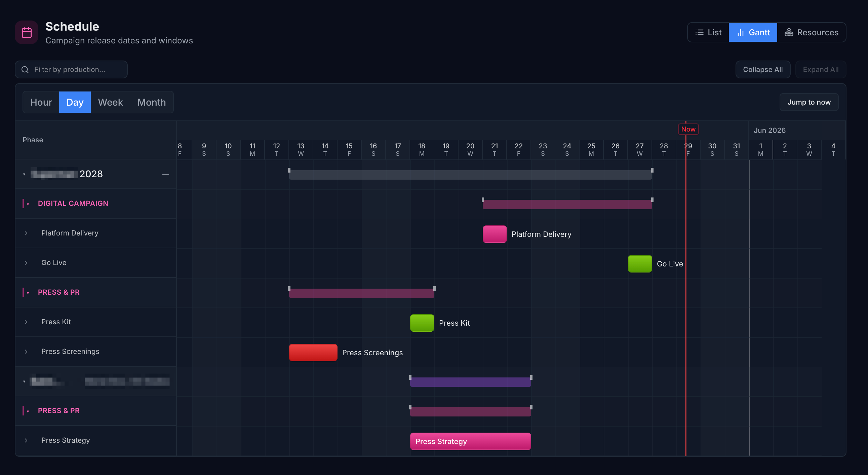Screen dimensions: 868x475
Task: Click the Press Strategy row label
Action: 65,440
